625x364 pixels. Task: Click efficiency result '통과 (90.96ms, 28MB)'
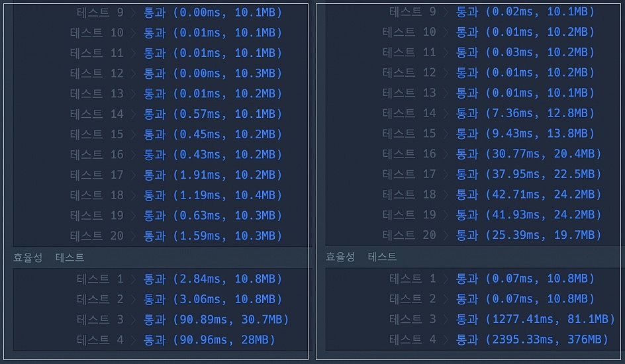click(209, 340)
